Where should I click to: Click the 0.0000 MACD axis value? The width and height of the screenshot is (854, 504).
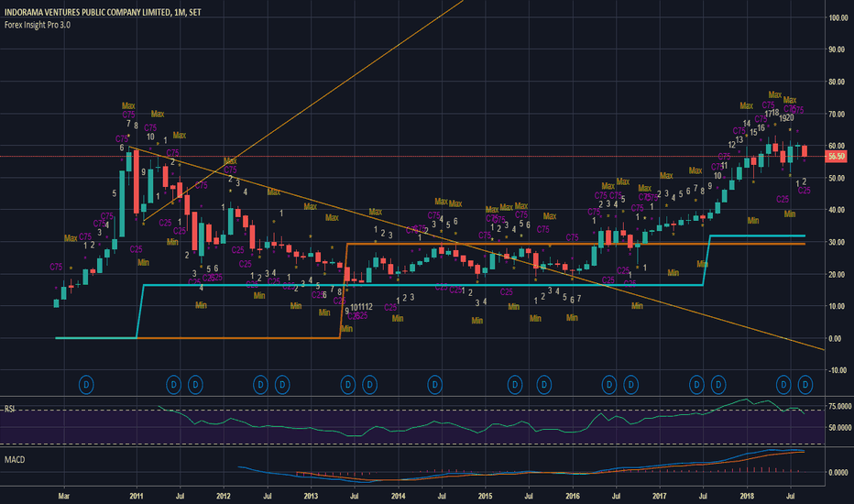(838, 473)
